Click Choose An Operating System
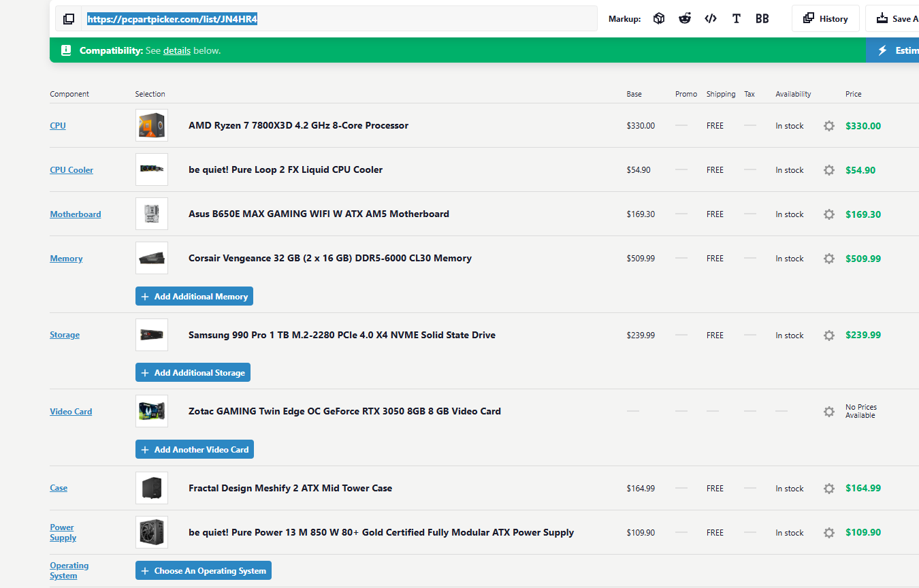Image resolution: width=919 pixels, height=588 pixels. coord(204,571)
